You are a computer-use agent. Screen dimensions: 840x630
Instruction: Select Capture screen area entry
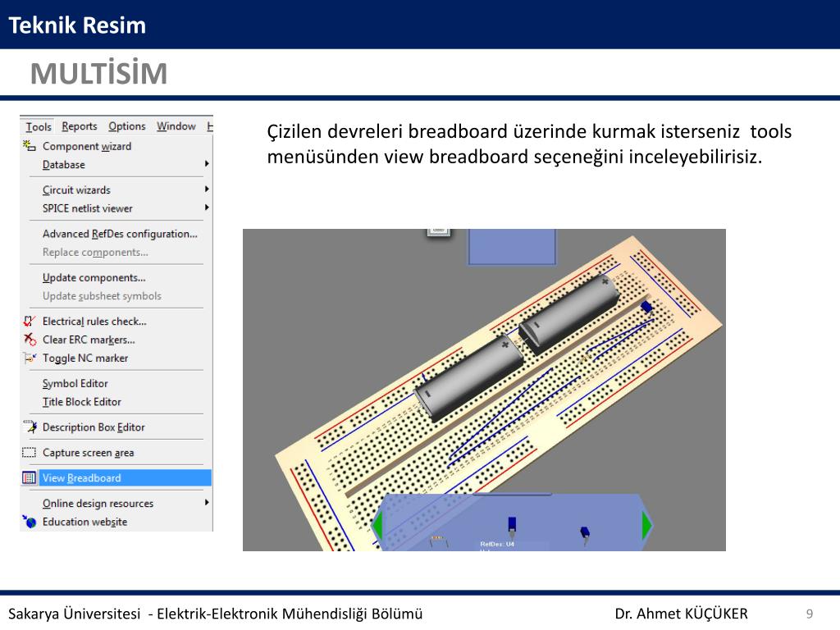tap(89, 453)
